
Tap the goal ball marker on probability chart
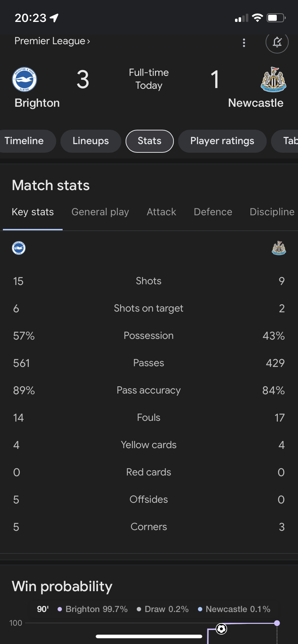pos(221,629)
